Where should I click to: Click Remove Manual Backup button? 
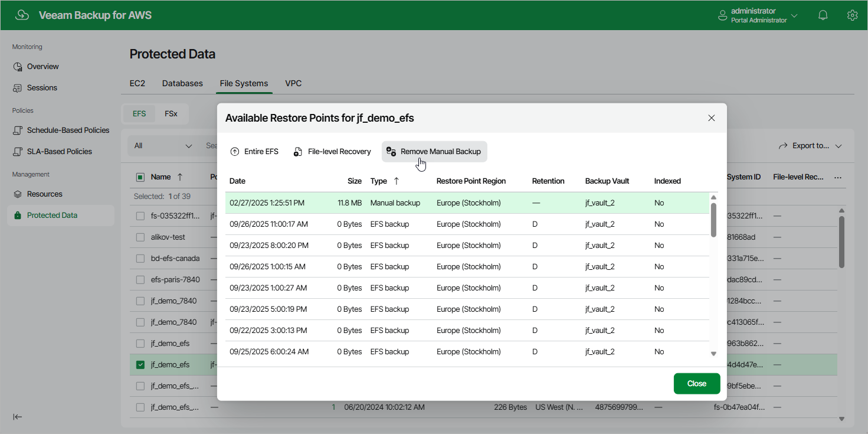pyautogui.click(x=434, y=152)
